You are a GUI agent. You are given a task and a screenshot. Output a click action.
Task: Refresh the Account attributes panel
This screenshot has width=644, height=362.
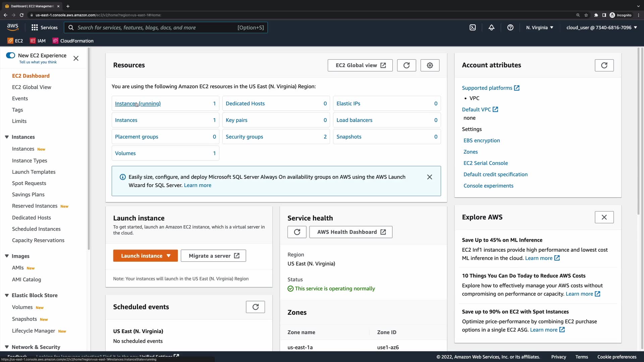(604, 65)
